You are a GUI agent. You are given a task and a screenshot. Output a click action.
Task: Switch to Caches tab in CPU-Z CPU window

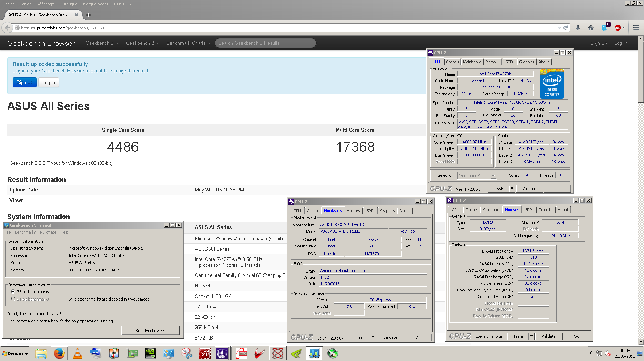pos(452,62)
